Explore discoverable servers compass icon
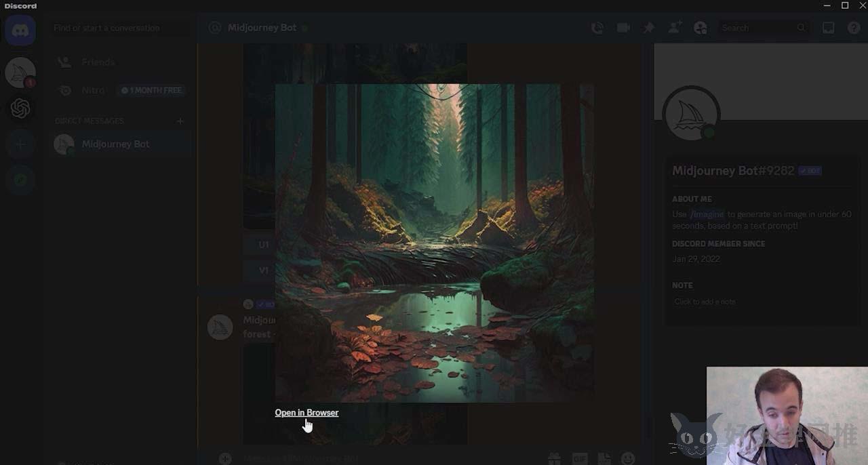The width and height of the screenshot is (868, 465). 20,180
